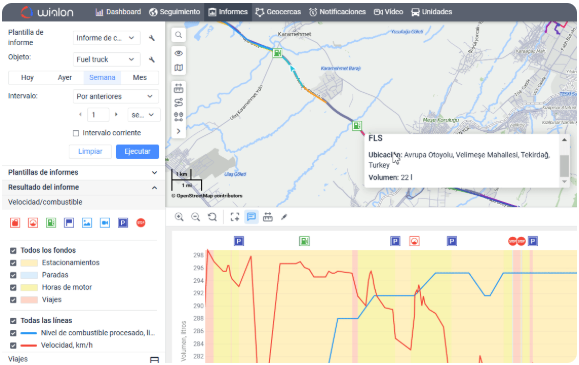
Task: Expand map tools chevron arrow
Action: tap(178, 131)
